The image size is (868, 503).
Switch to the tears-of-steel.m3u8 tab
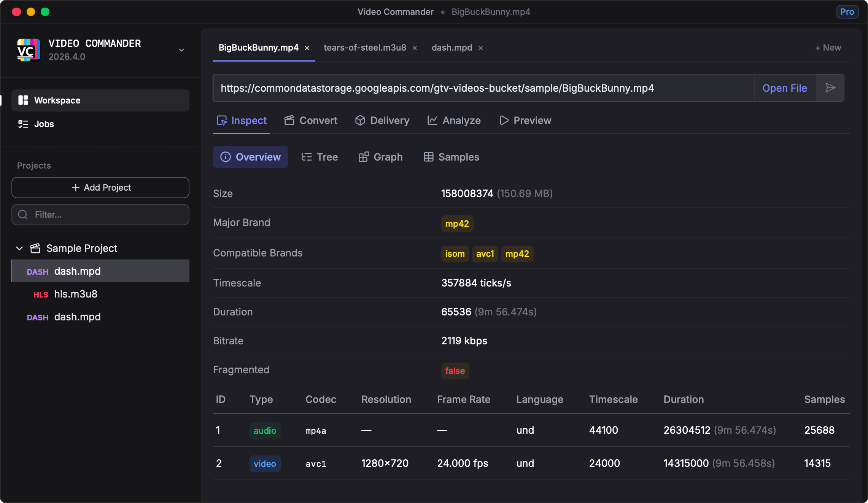(x=364, y=48)
